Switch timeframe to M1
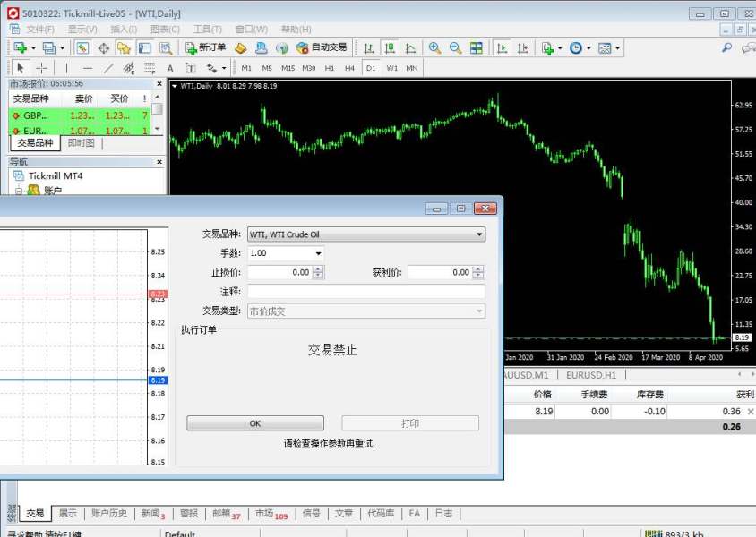The image size is (756, 537). (x=246, y=68)
